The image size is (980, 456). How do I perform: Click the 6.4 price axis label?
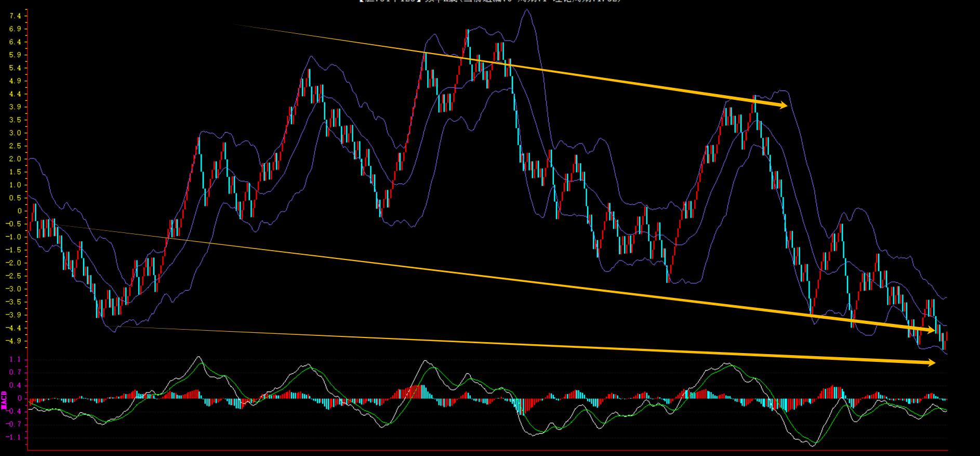pyautogui.click(x=15, y=42)
